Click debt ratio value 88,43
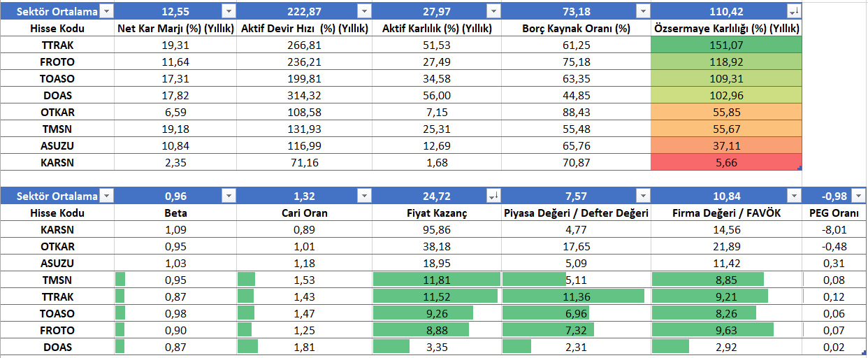This screenshot has width=868, height=358. click(x=576, y=112)
